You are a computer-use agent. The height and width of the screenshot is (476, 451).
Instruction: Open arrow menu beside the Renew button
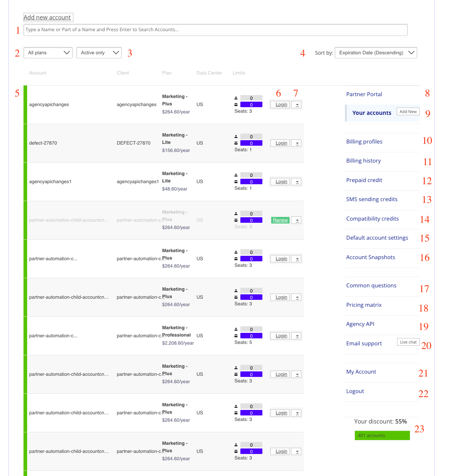[x=297, y=220]
